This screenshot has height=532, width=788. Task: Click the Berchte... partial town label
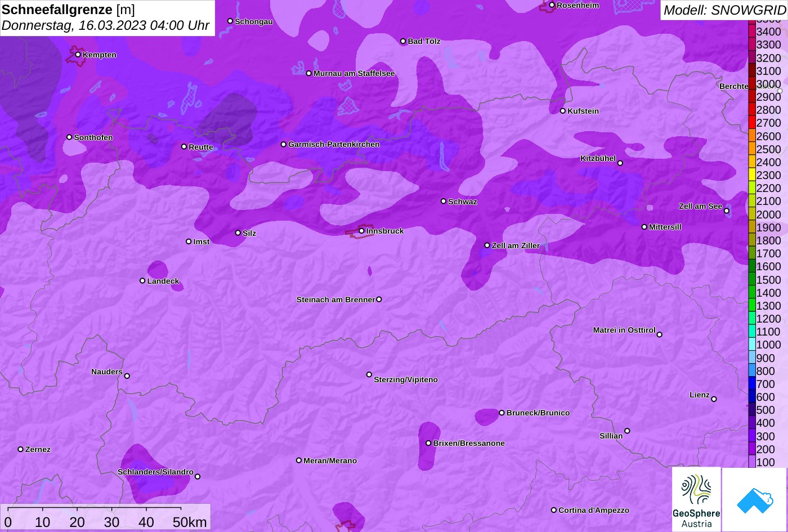click(x=734, y=86)
